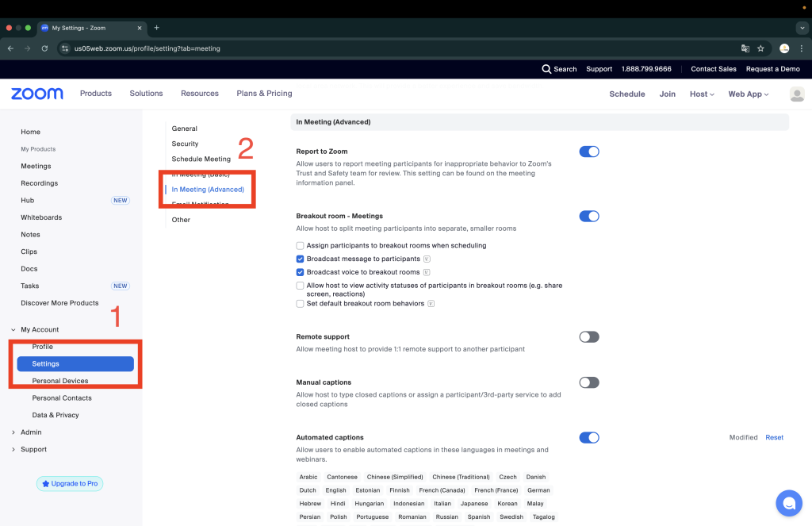The width and height of the screenshot is (812, 526).
Task: Click the account avatar icon
Action: tap(796, 94)
